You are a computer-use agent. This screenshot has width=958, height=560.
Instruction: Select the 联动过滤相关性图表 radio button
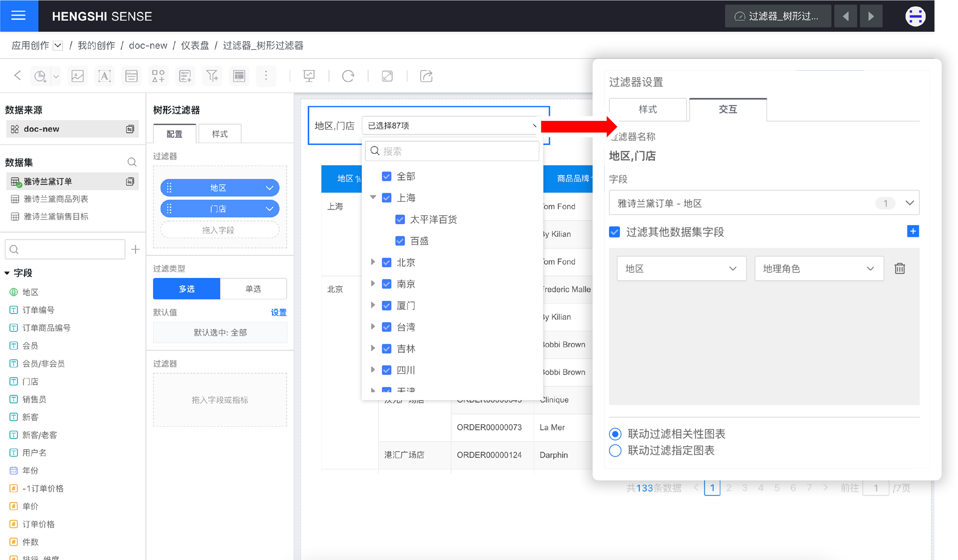[x=615, y=434]
